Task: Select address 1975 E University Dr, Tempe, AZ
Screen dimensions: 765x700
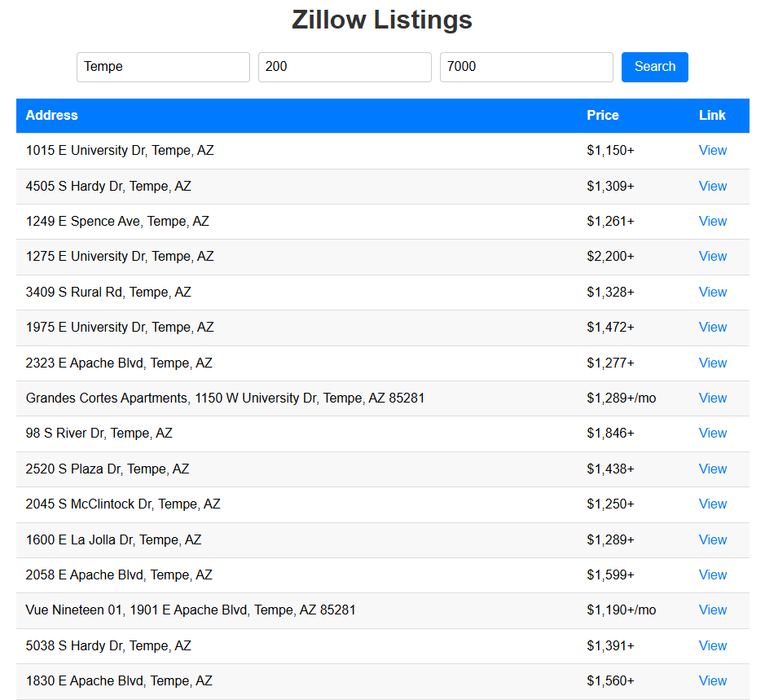Action: (120, 327)
